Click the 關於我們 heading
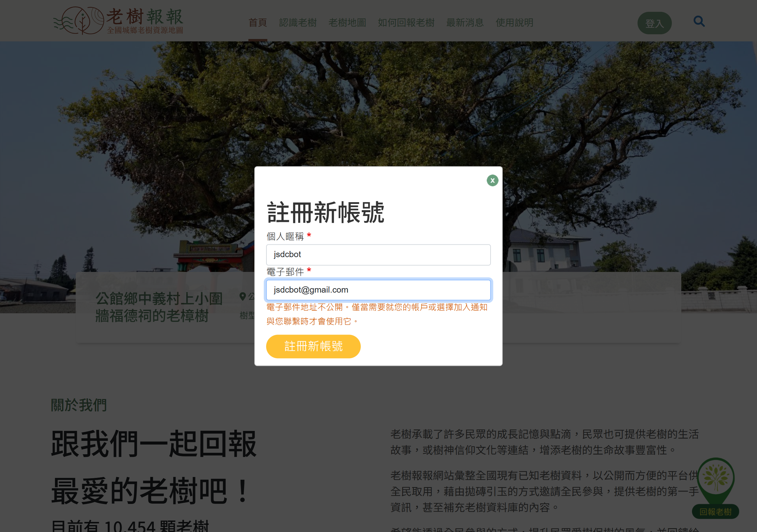 pyautogui.click(x=78, y=405)
